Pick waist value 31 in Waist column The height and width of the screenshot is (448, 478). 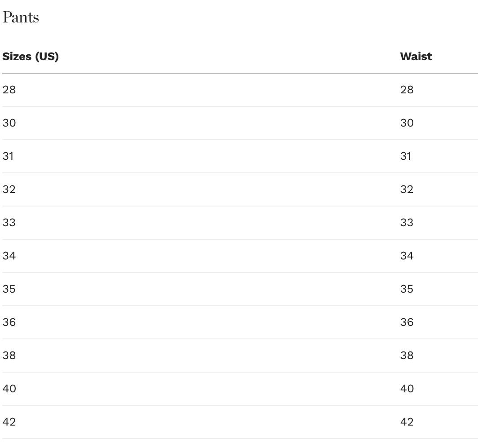click(x=406, y=156)
